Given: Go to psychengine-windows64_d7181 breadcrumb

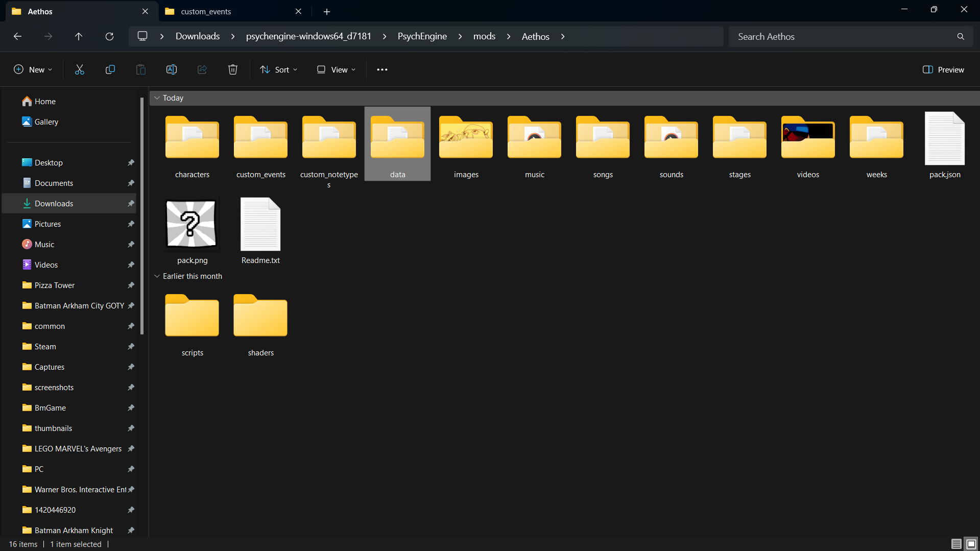Looking at the screenshot, I should [308, 36].
